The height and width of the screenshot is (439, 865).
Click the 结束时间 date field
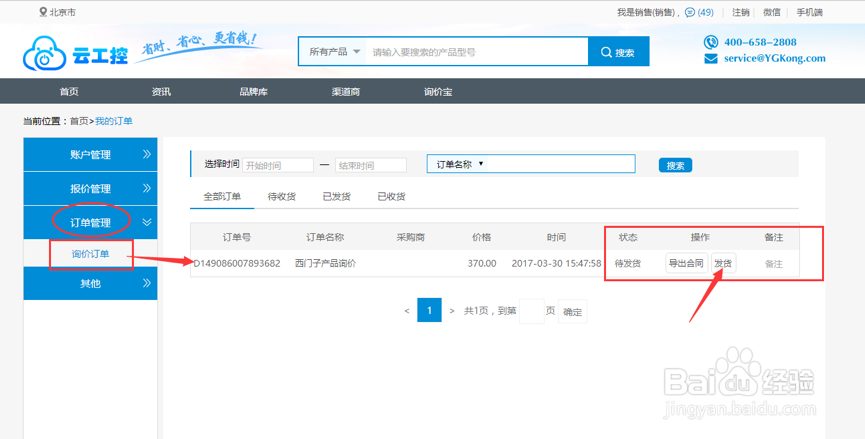pyautogui.click(x=371, y=165)
